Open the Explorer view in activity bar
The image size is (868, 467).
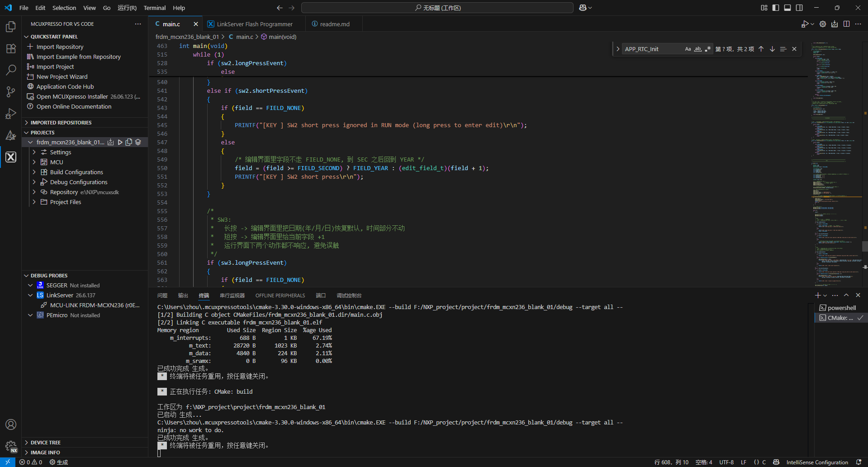tap(11, 27)
